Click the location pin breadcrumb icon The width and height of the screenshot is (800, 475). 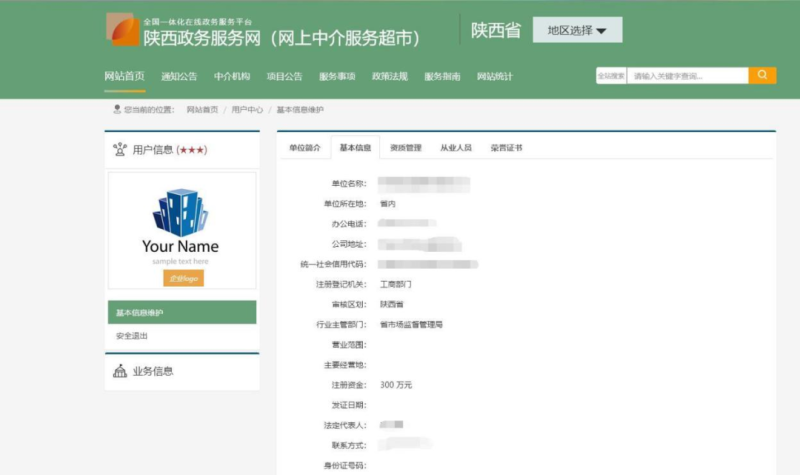115,109
